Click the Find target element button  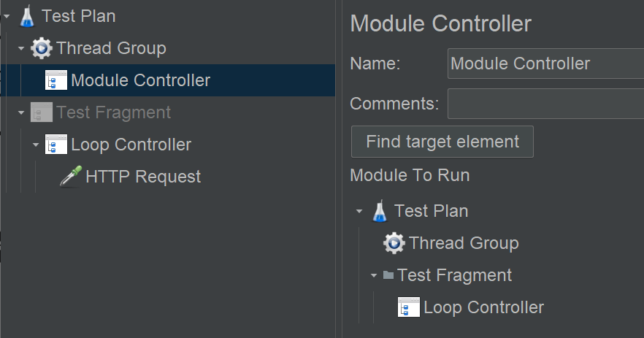pos(442,142)
